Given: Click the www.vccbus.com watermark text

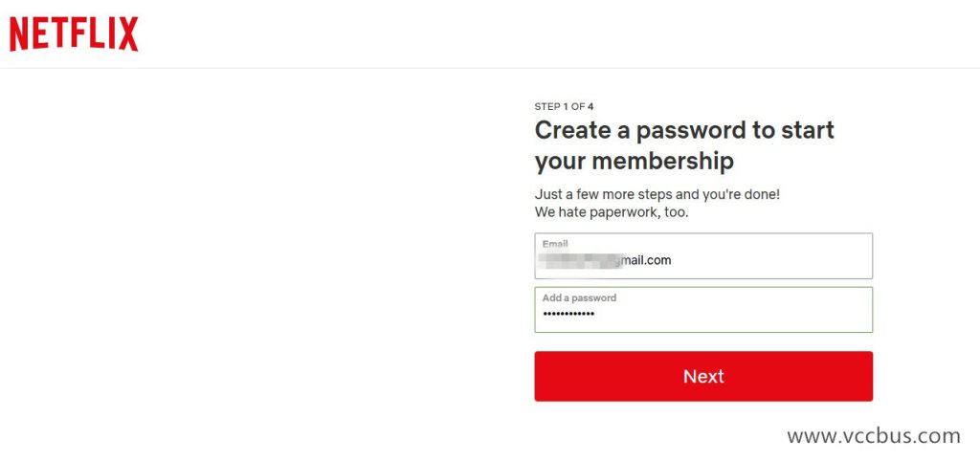Looking at the screenshot, I should pos(873,436).
